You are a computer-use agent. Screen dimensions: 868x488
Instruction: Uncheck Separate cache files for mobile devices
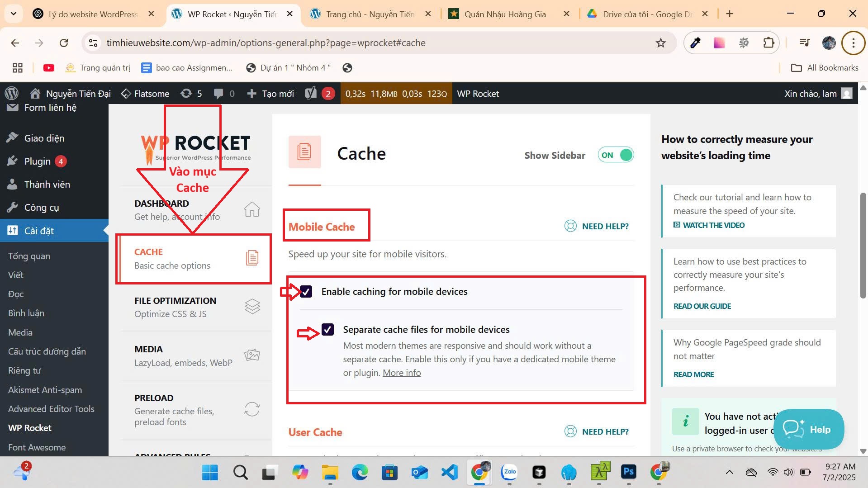tap(328, 330)
